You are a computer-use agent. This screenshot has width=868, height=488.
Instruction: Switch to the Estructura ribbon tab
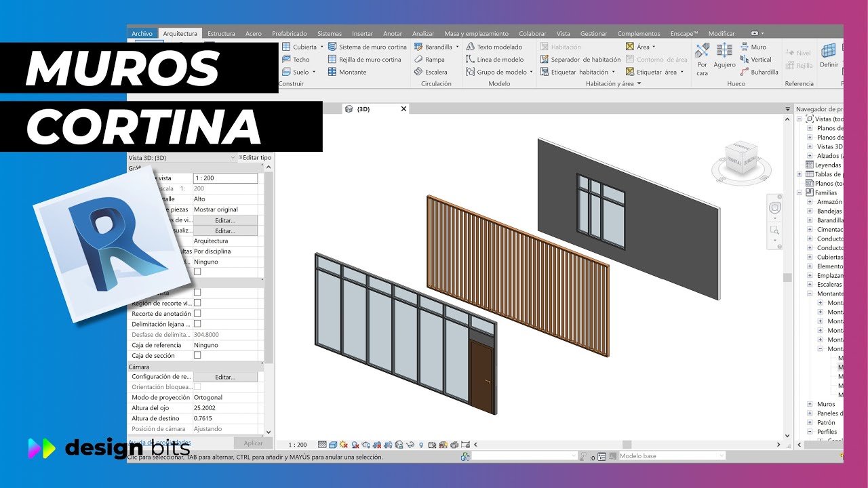click(x=221, y=33)
